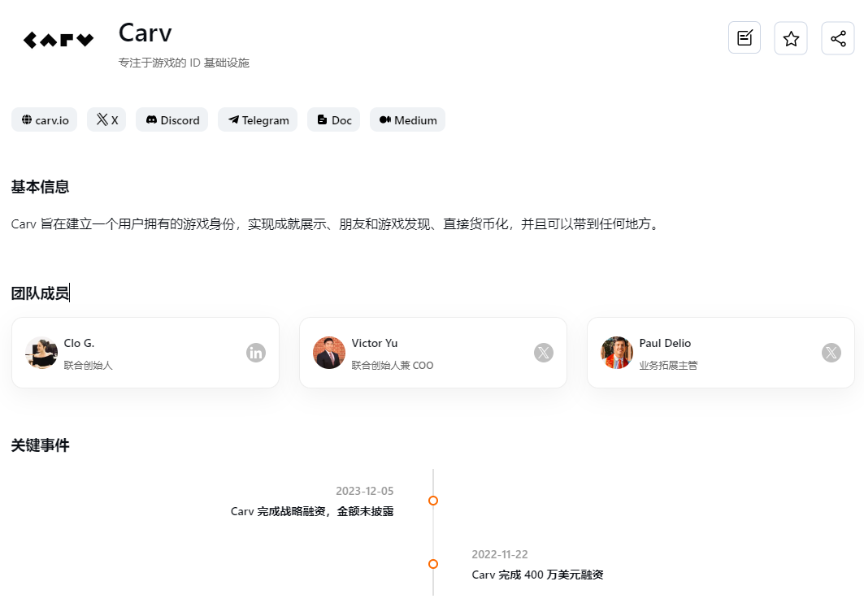Click the 2023-12-05 timeline marker
Screen dimensions: 864x616
click(x=433, y=501)
